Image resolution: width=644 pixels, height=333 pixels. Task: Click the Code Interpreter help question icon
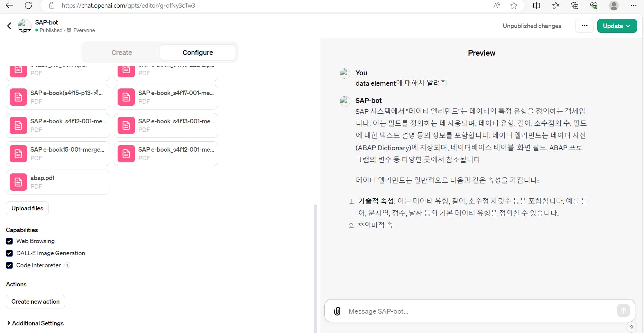pyautogui.click(x=67, y=265)
